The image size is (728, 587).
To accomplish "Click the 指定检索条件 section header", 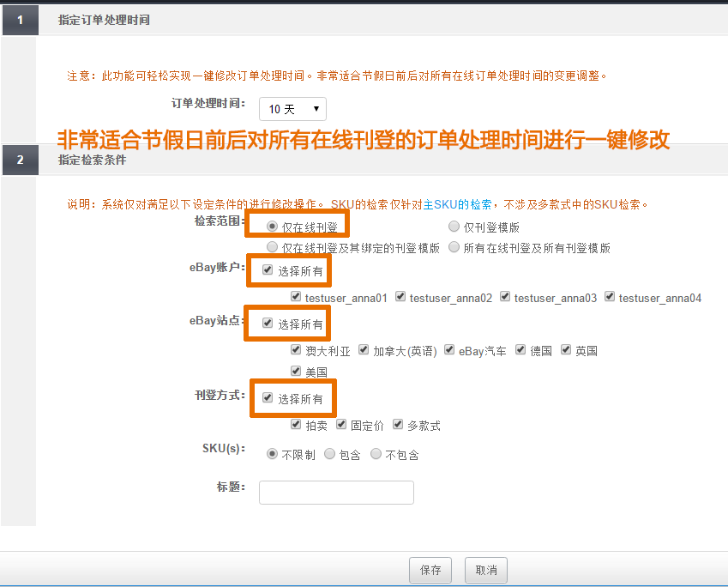I will (93, 160).
